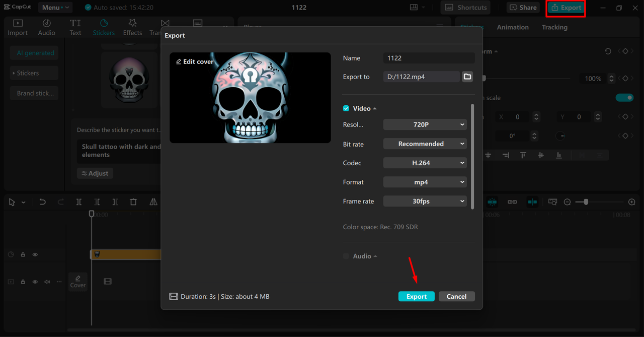Uncheck the Video checkbox

point(346,108)
